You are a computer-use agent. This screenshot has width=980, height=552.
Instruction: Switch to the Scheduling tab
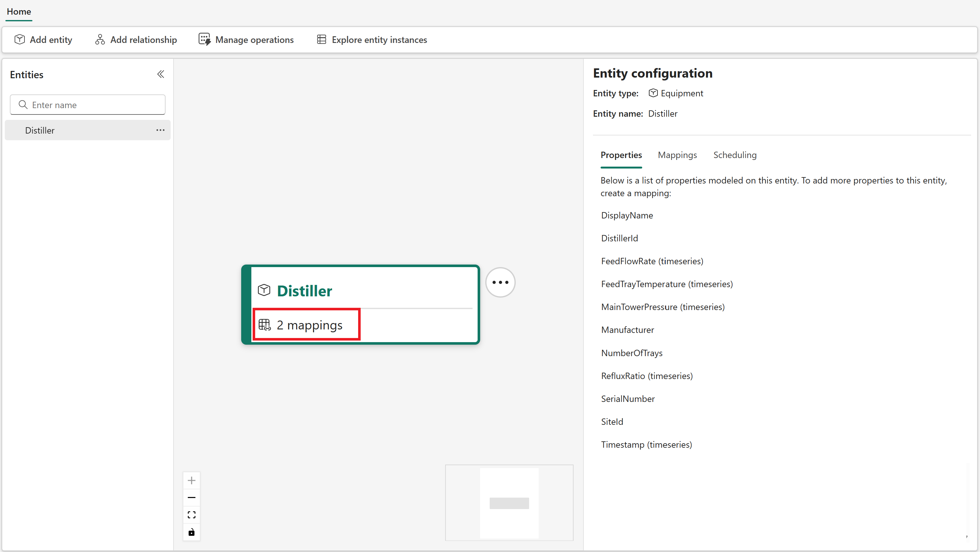point(735,155)
